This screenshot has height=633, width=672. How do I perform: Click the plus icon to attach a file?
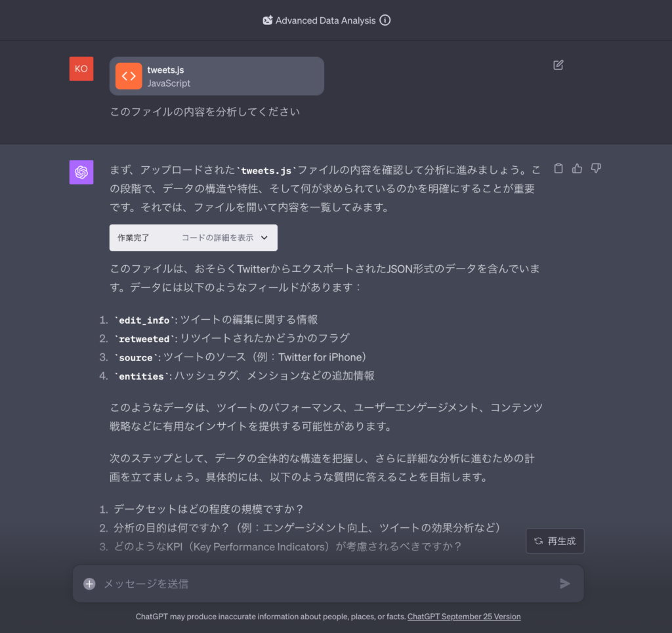click(x=89, y=584)
